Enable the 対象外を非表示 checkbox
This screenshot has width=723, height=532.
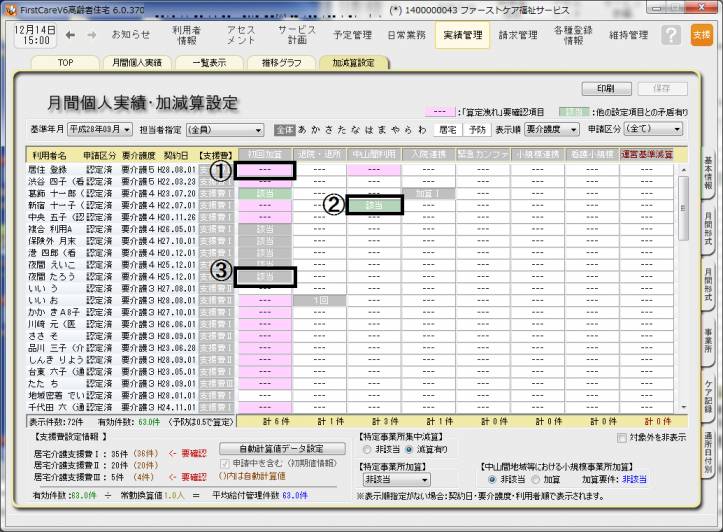tap(622, 438)
